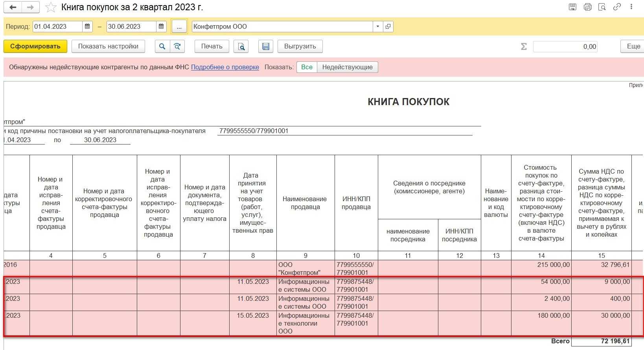
Task: Open the three-dot menu in title bar
Action: point(631,7)
